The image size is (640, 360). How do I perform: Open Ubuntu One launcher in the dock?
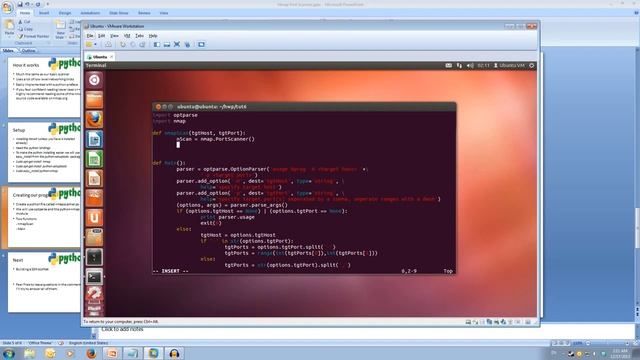[x=94, y=218]
